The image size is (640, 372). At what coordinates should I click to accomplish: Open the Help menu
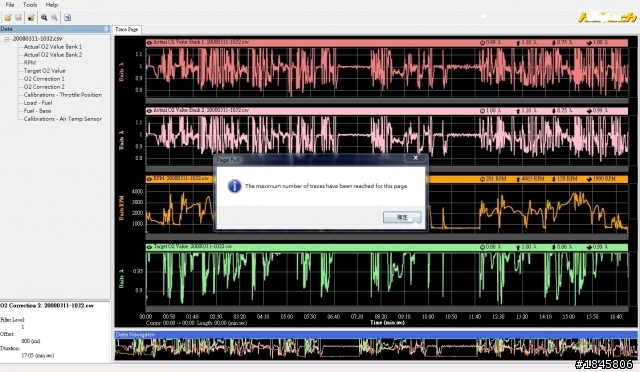51,5
